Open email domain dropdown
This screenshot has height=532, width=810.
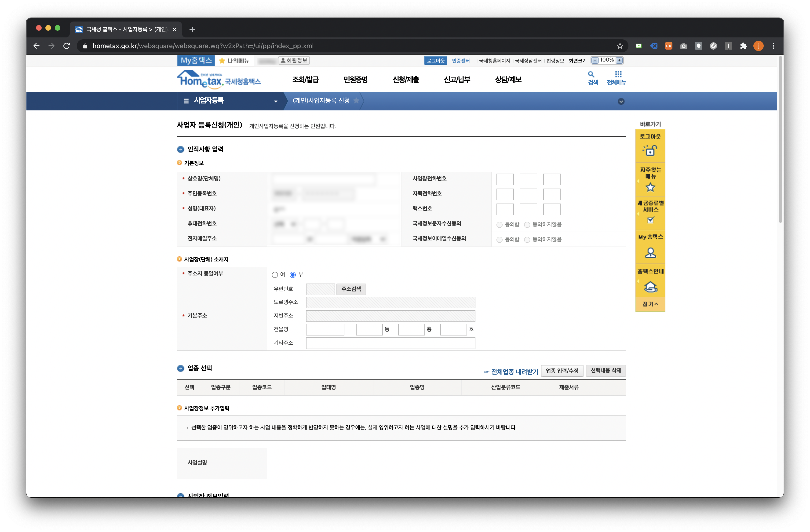click(x=369, y=239)
